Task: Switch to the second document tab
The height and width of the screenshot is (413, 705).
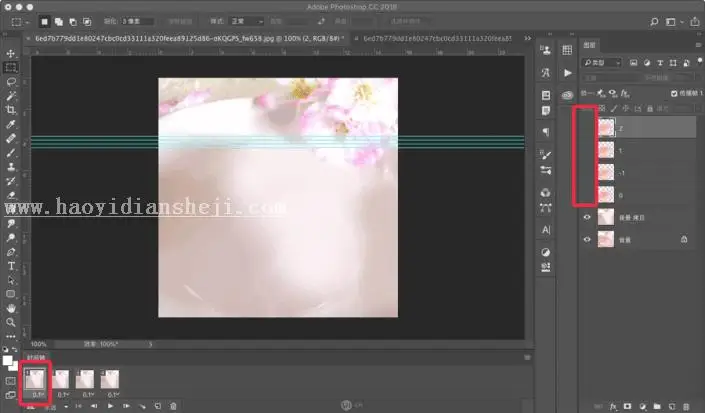Action: 436,39
